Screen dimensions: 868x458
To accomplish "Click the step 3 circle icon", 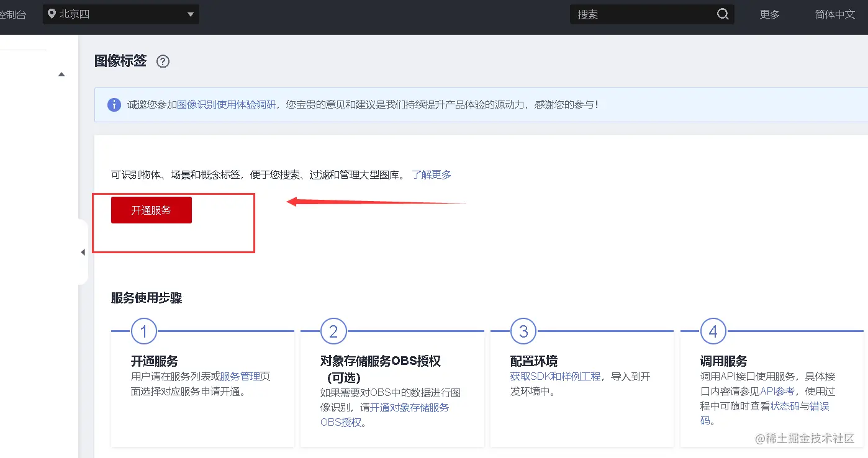I will click(523, 331).
